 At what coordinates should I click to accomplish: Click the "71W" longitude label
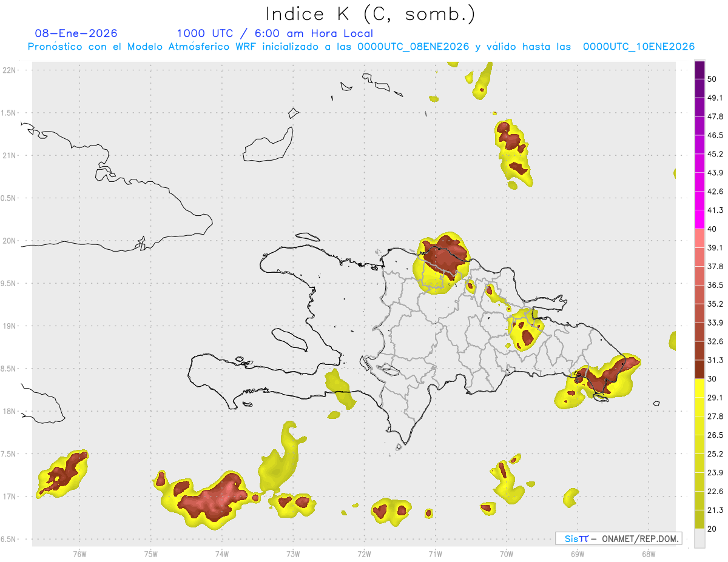435,554
